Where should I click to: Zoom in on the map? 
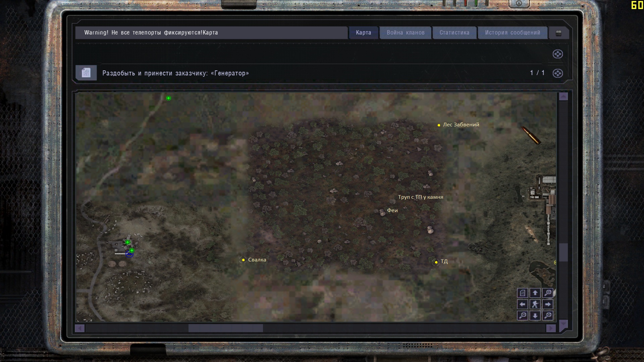click(x=548, y=293)
